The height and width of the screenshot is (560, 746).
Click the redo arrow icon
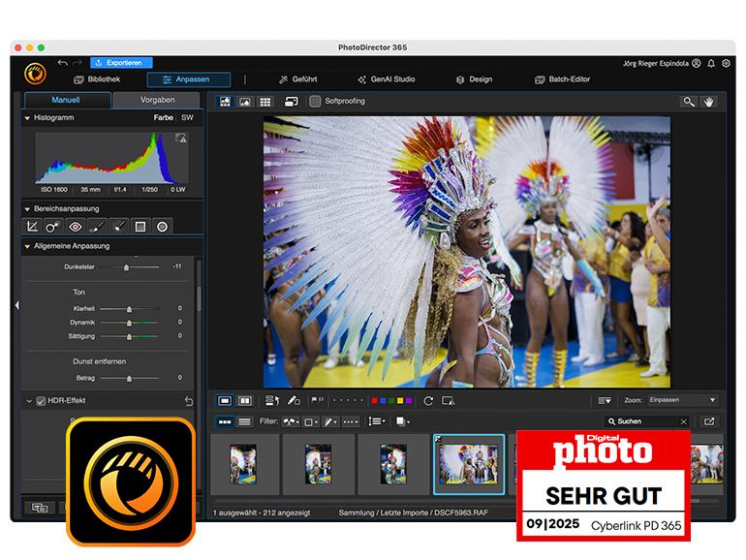tap(78, 63)
